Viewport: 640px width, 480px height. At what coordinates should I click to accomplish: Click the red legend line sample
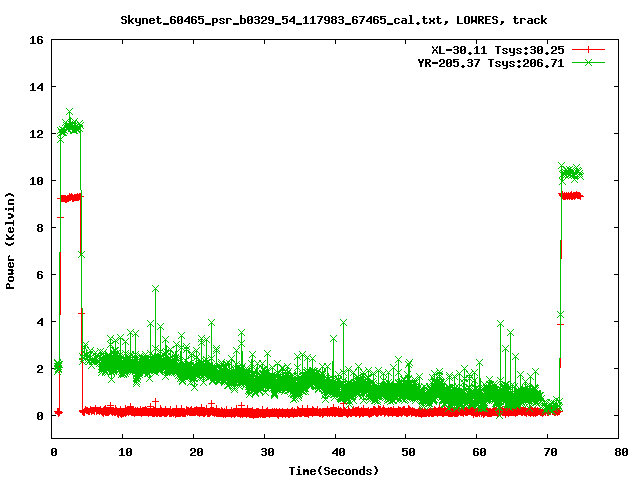coord(588,50)
